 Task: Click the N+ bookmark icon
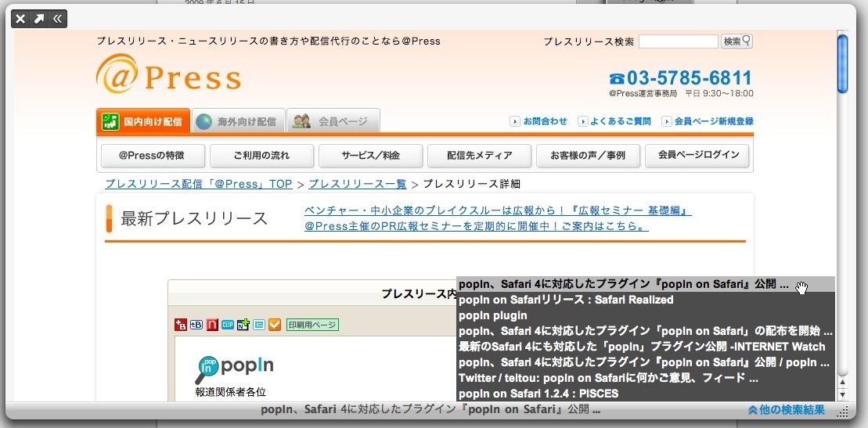tap(243, 325)
